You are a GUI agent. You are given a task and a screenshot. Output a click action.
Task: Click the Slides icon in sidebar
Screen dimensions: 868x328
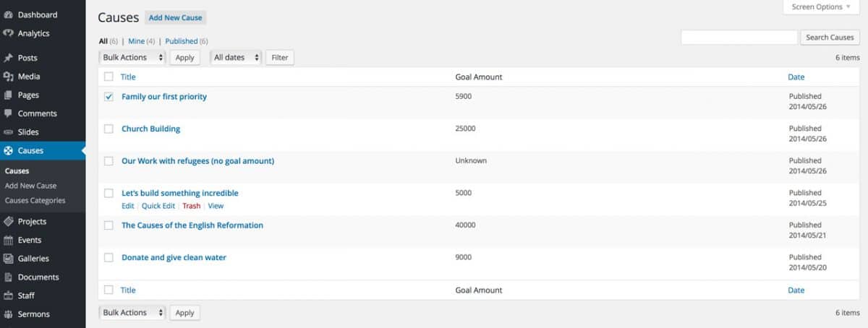(x=8, y=132)
